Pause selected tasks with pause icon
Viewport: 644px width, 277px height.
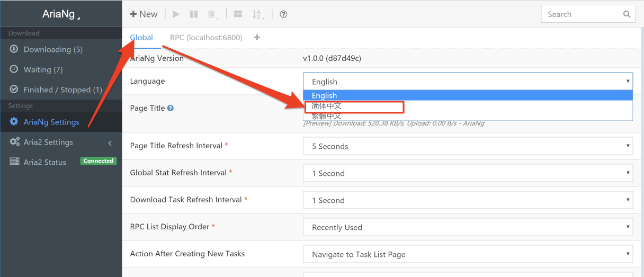(x=194, y=14)
